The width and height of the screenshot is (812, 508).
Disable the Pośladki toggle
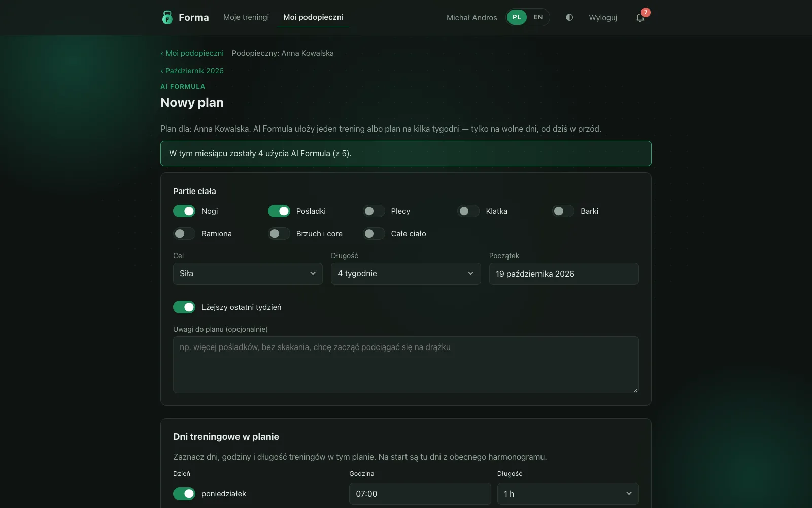279,211
